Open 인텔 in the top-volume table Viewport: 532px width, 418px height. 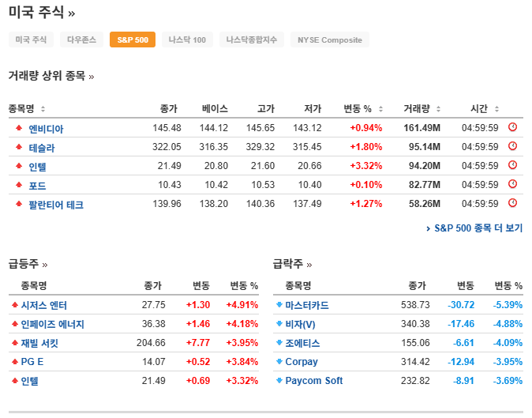pyautogui.click(x=37, y=167)
